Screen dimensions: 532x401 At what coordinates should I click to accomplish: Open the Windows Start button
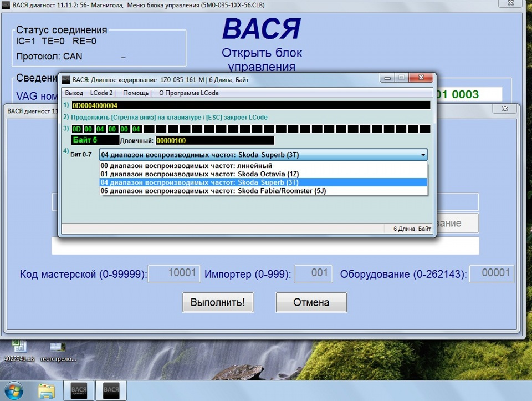point(13,391)
